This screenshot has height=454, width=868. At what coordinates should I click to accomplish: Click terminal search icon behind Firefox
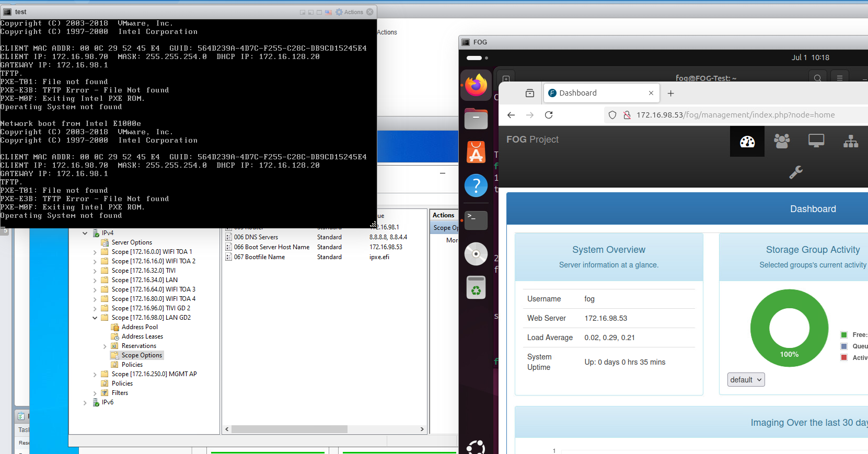click(x=818, y=78)
